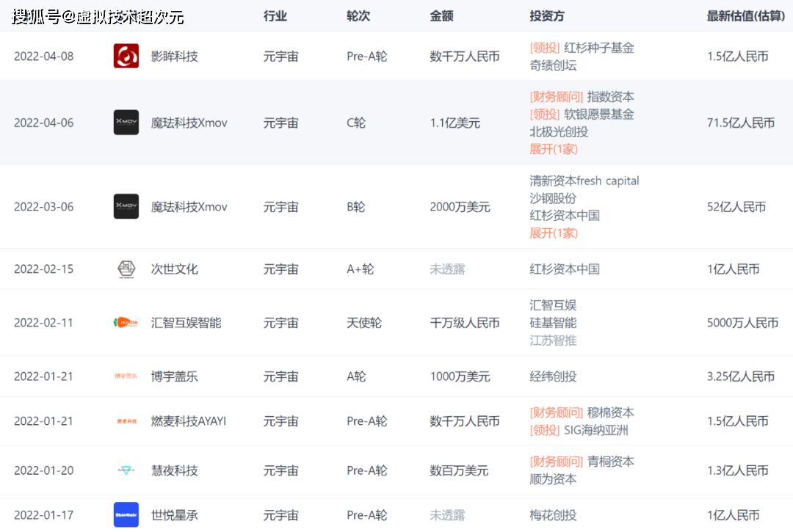
Task: Click the 次世文化 hexagon logo
Action: 126,269
